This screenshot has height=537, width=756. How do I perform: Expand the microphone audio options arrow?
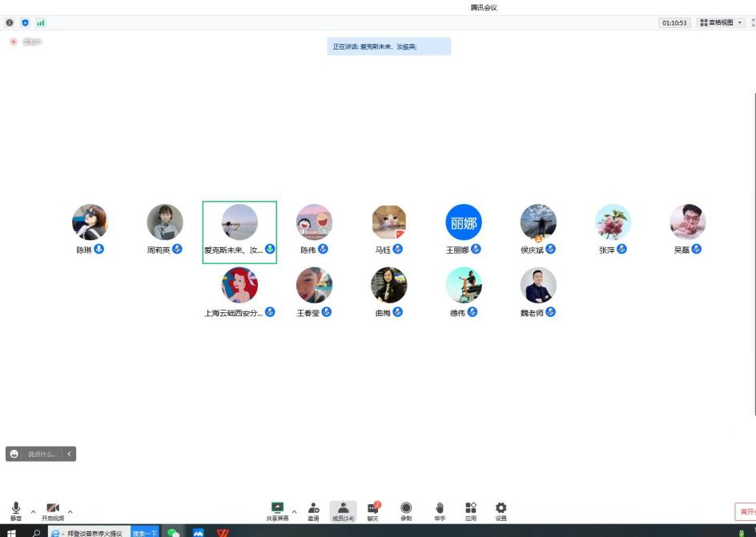coord(33,511)
